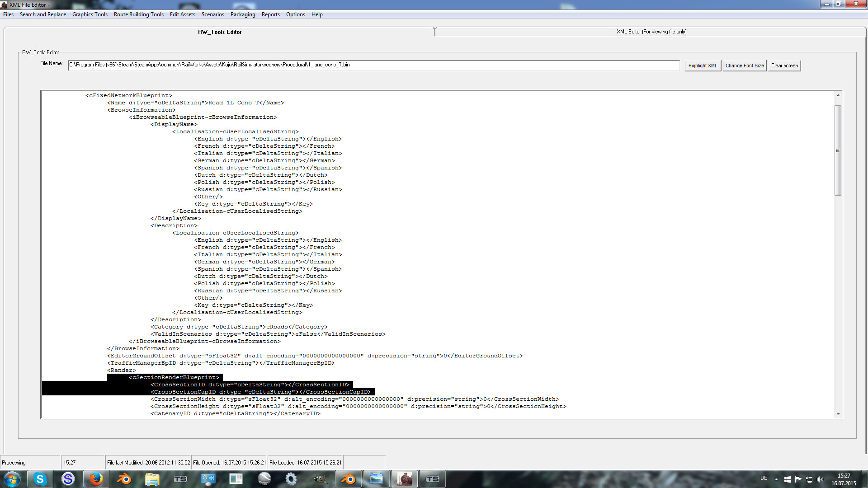The height and width of the screenshot is (488, 868).
Task: Click the Highlight XML button
Action: 703,66
